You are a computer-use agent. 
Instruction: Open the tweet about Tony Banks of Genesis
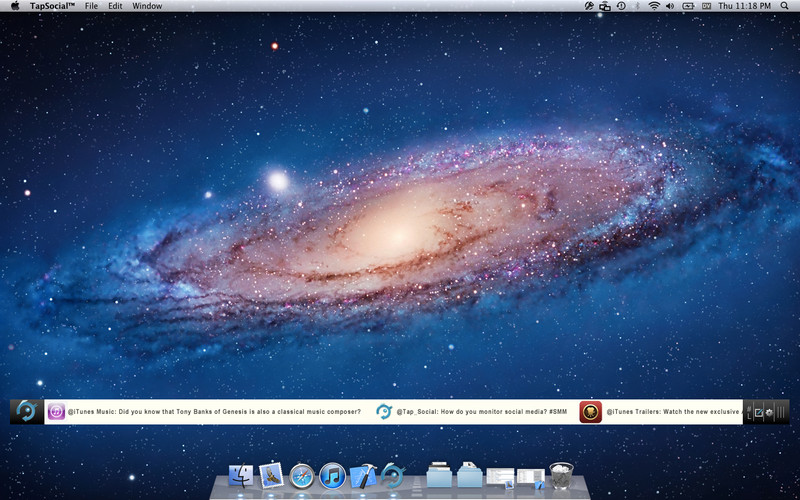coord(214,412)
